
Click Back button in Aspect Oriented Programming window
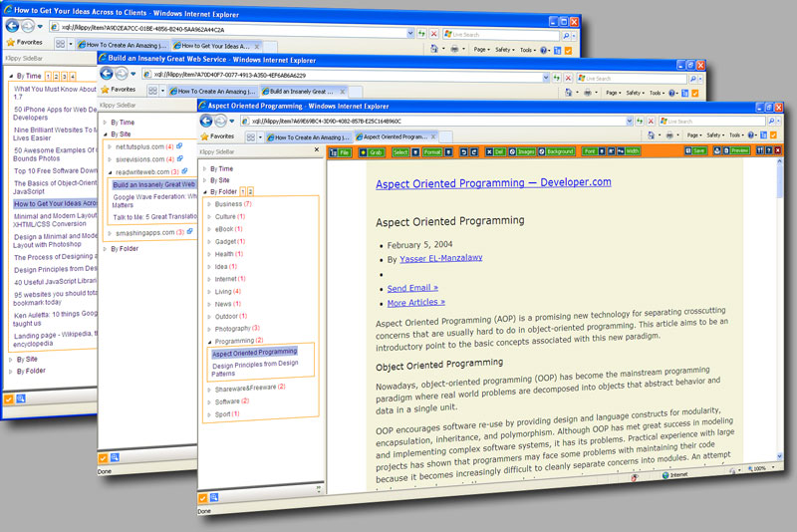(206, 121)
